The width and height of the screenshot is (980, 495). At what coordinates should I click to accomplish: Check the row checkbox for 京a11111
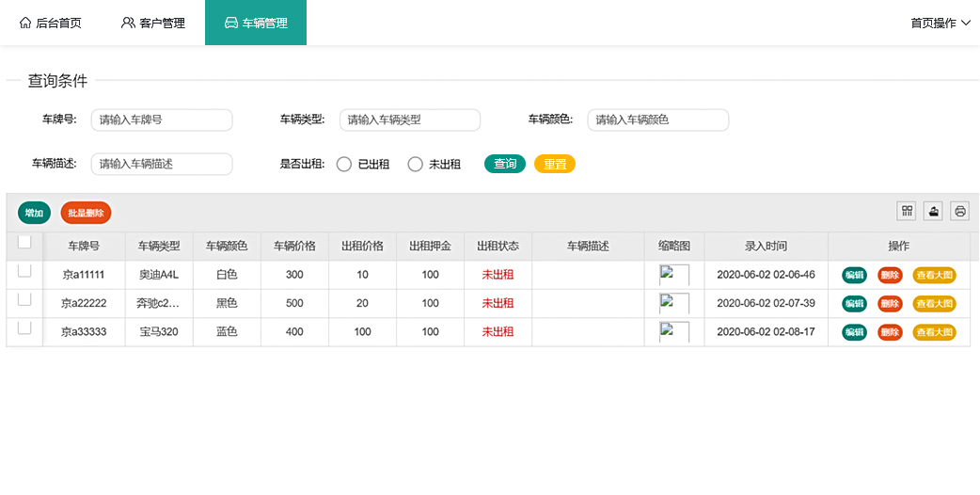point(24,271)
